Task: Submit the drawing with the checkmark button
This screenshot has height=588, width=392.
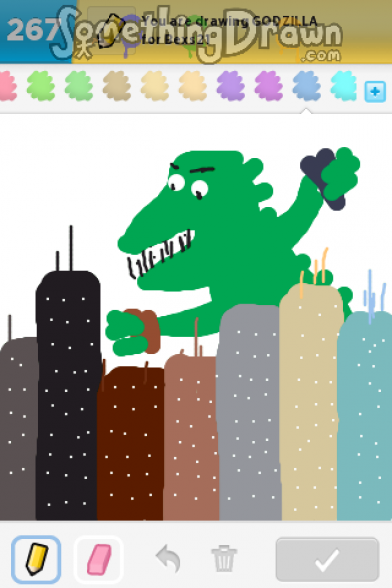Action: point(327,560)
